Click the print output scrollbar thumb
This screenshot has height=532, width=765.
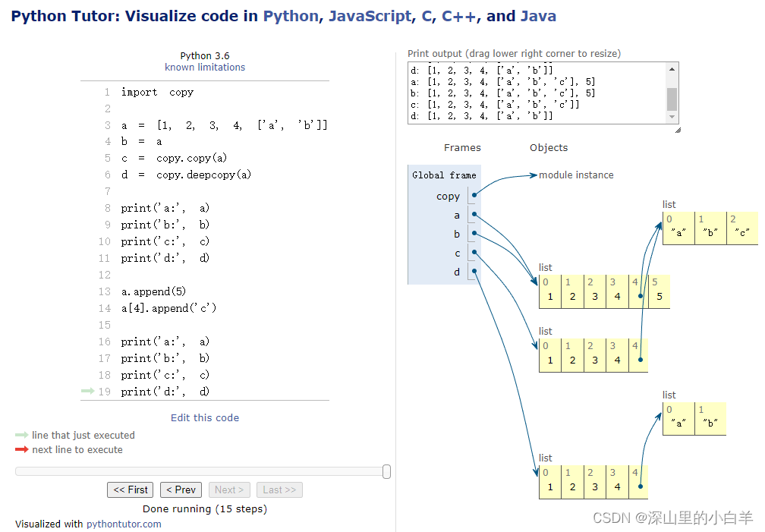click(x=672, y=99)
